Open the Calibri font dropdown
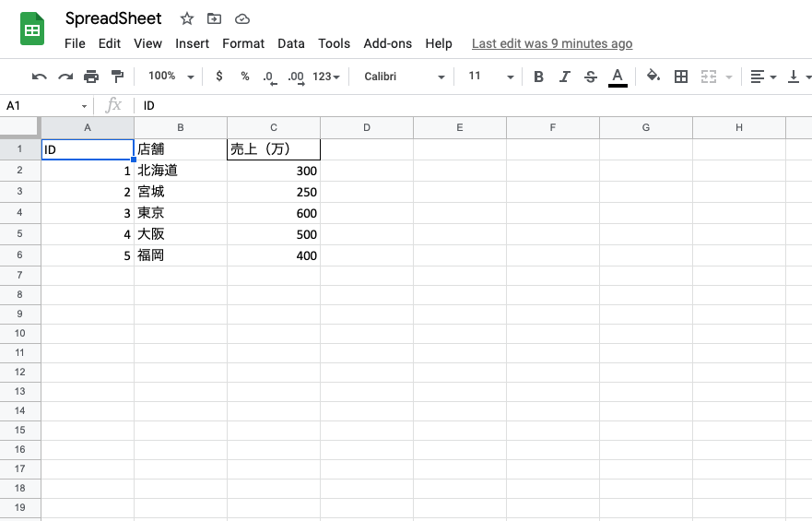This screenshot has height=521, width=812. click(404, 77)
